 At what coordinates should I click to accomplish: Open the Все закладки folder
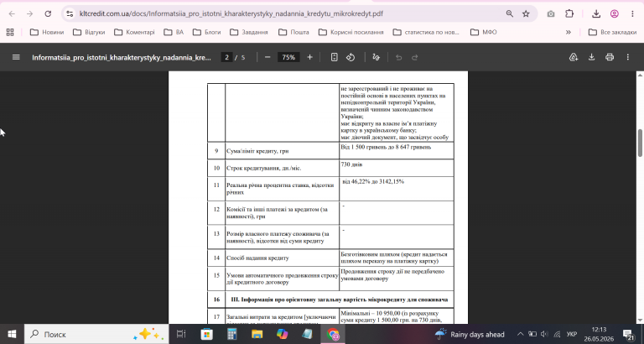[612, 32]
